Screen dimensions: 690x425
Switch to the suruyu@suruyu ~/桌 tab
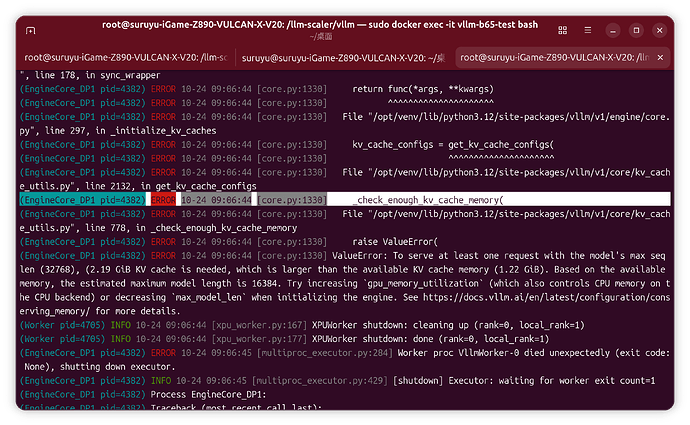pyautogui.click(x=344, y=58)
